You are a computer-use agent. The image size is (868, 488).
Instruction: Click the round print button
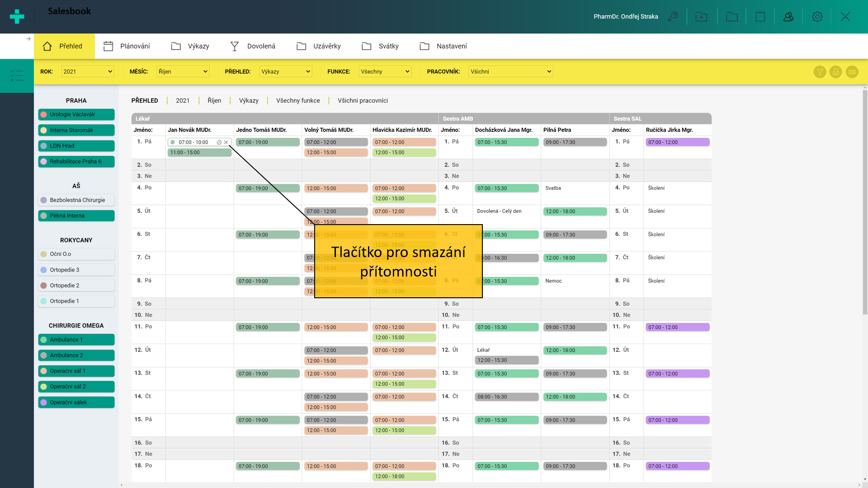(x=835, y=72)
